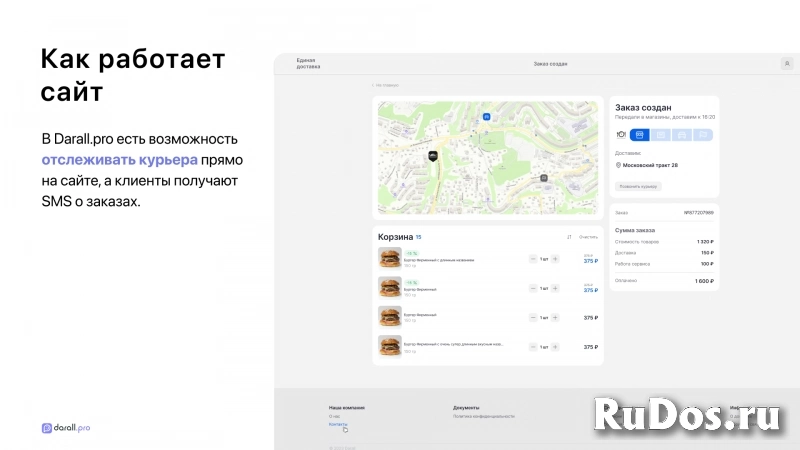Click the darall.pro logo at the bottom left
The width and height of the screenshot is (800, 450).
pos(66,428)
